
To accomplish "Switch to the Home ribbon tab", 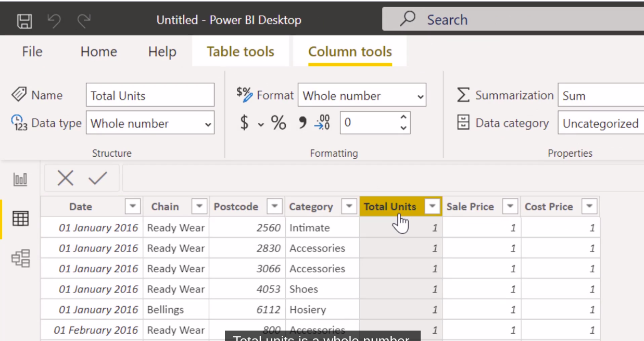I will [x=99, y=52].
